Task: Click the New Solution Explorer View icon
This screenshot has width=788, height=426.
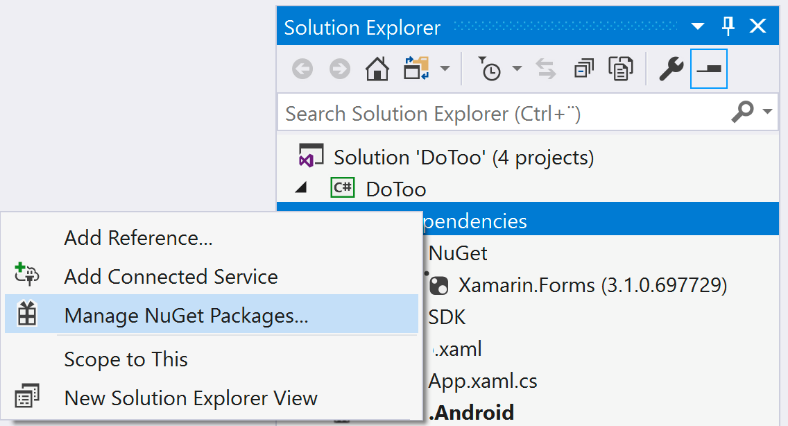Action: point(27,396)
